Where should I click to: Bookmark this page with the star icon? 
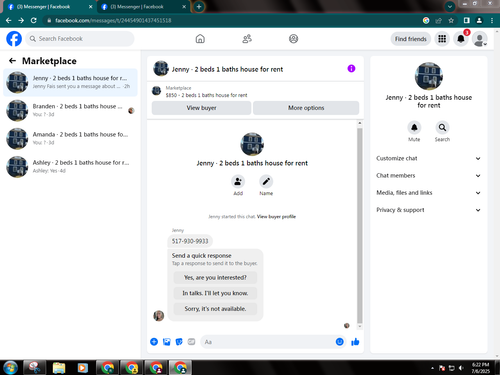pos(451,21)
